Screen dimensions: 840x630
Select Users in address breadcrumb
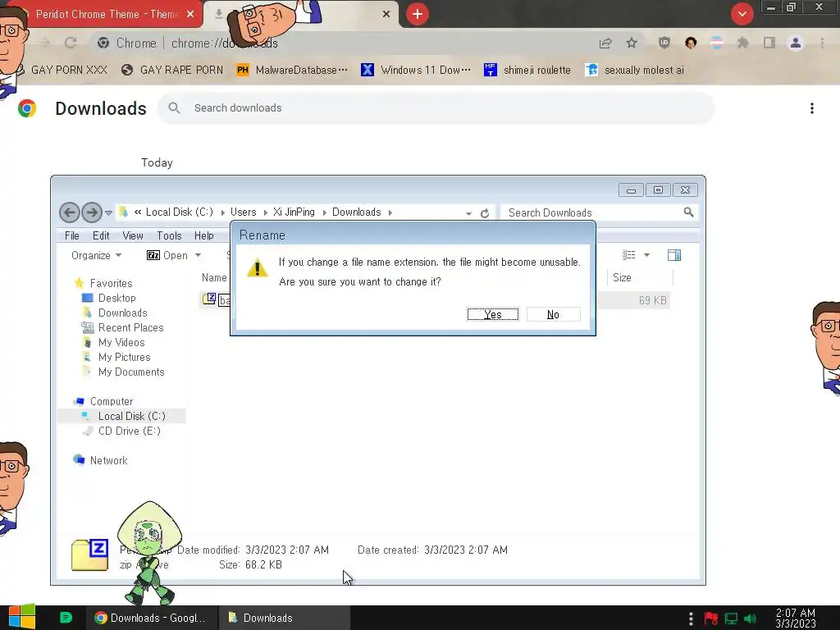tap(243, 212)
